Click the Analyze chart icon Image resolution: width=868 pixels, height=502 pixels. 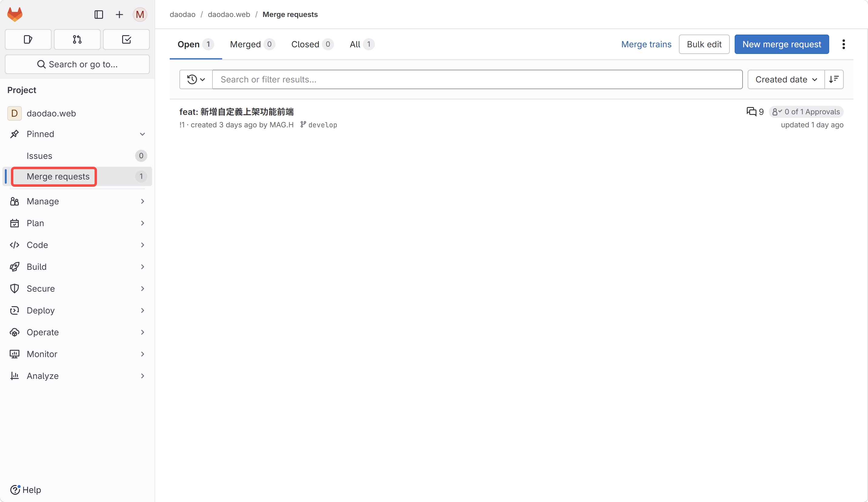[15, 376]
